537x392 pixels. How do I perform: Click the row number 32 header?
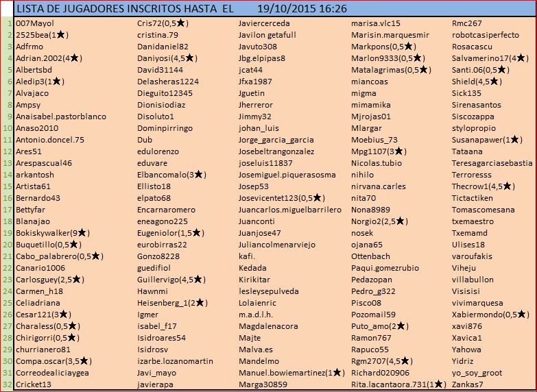coord(7,384)
